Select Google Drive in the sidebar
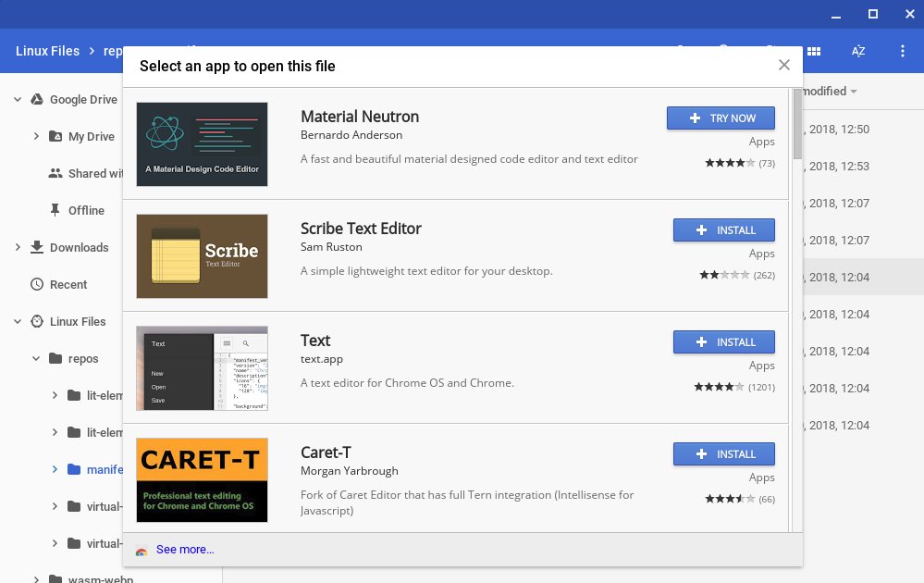This screenshot has width=924, height=583. pyautogui.click(x=83, y=100)
